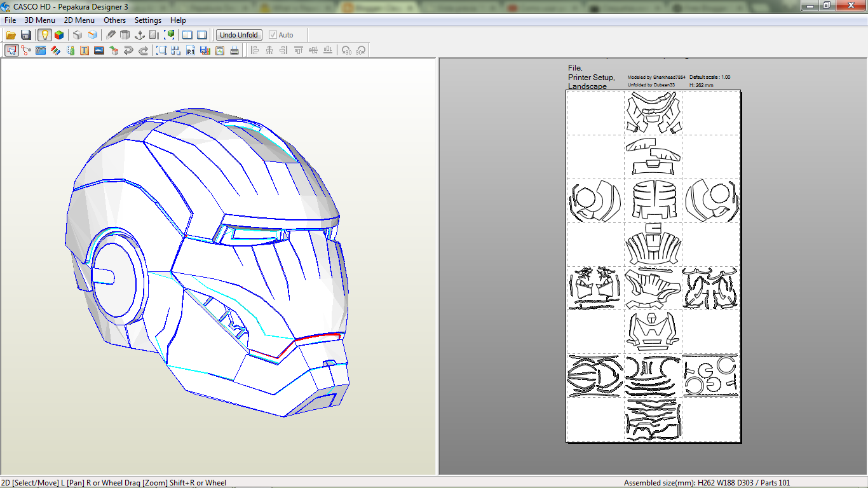Choose the colored pencils edge color tool

(55, 50)
